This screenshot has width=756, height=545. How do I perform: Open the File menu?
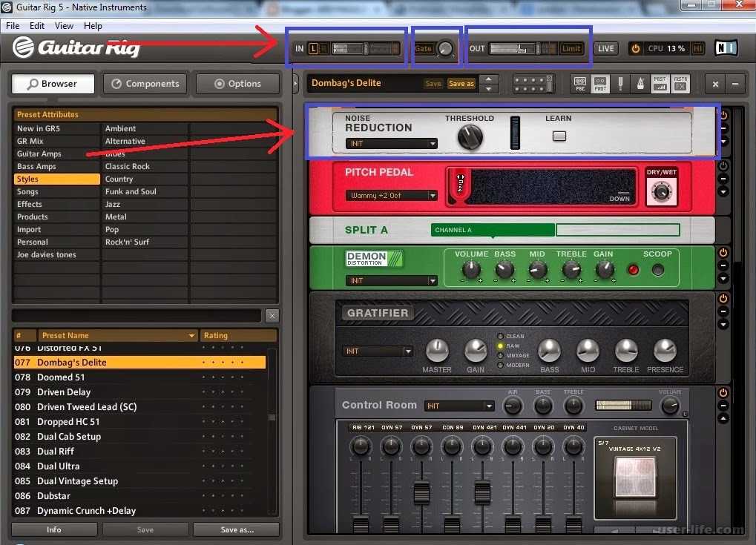[13, 25]
